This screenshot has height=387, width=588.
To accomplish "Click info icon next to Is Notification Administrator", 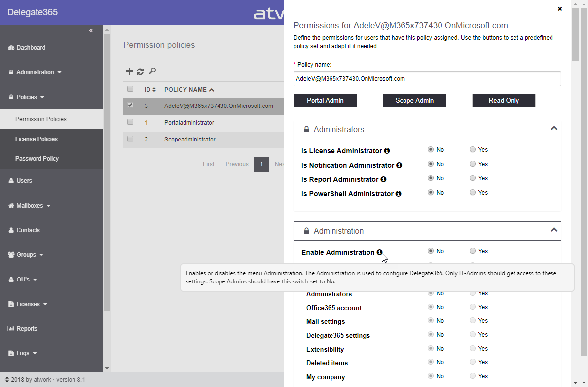I will coord(400,165).
